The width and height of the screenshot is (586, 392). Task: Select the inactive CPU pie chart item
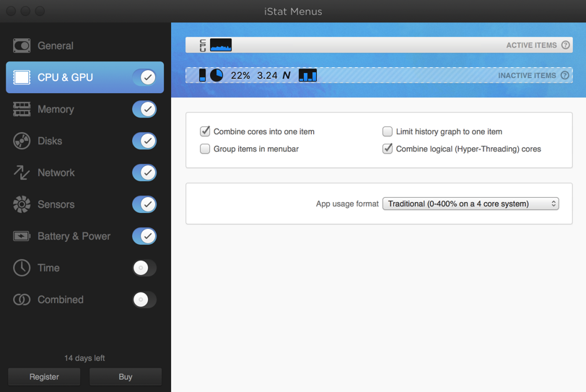point(217,75)
